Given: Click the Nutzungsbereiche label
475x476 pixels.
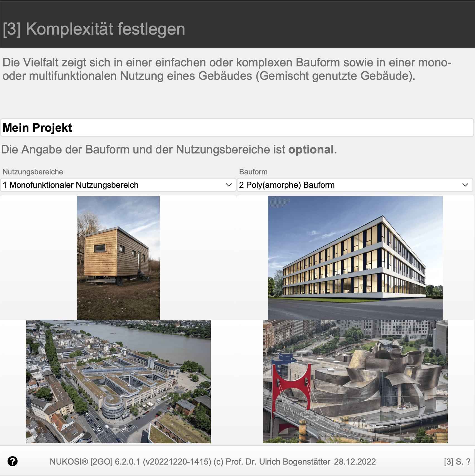Looking at the screenshot, I should [33, 172].
